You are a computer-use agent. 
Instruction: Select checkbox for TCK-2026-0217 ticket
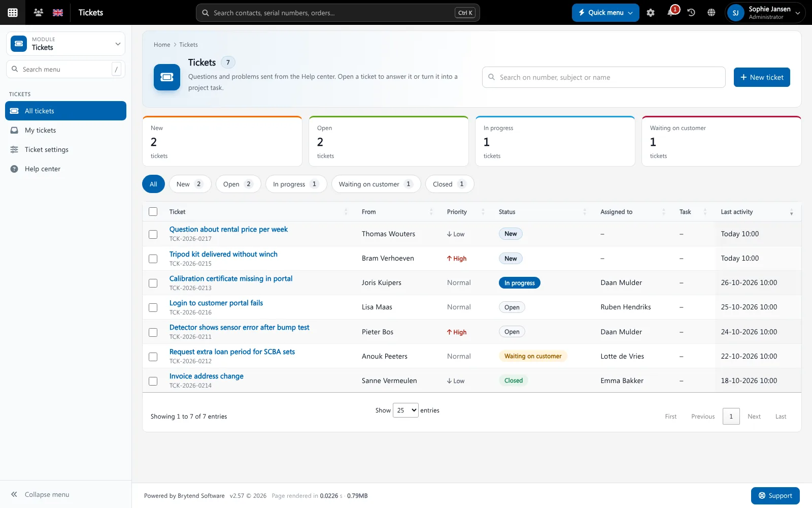tap(153, 234)
